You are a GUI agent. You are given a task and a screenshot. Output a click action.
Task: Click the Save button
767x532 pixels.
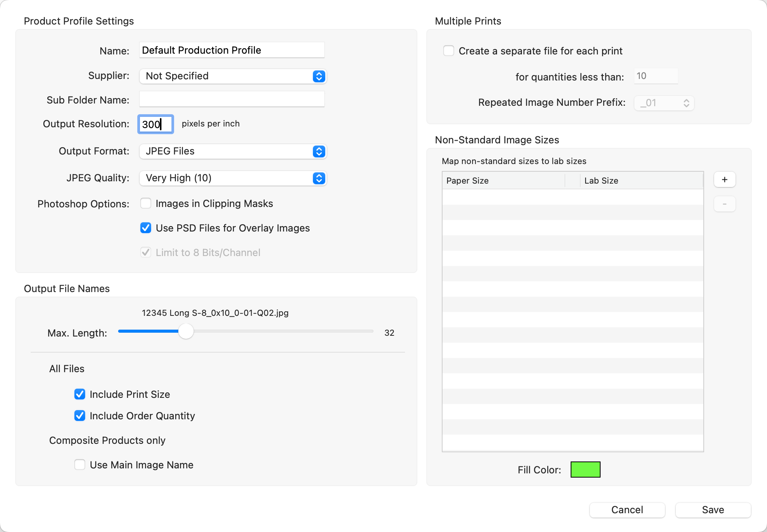(x=713, y=510)
